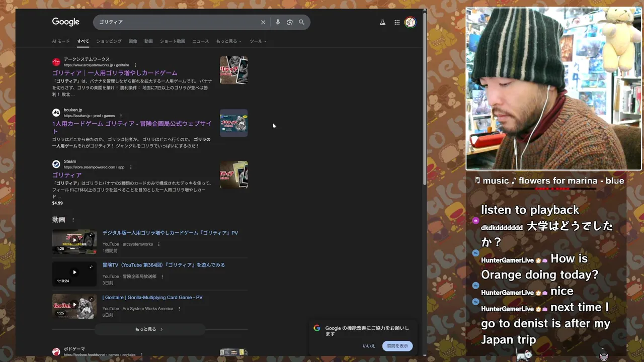Open options for arcsystemworks.jp result
This screenshot has width=644, height=362.
click(135, 65)
